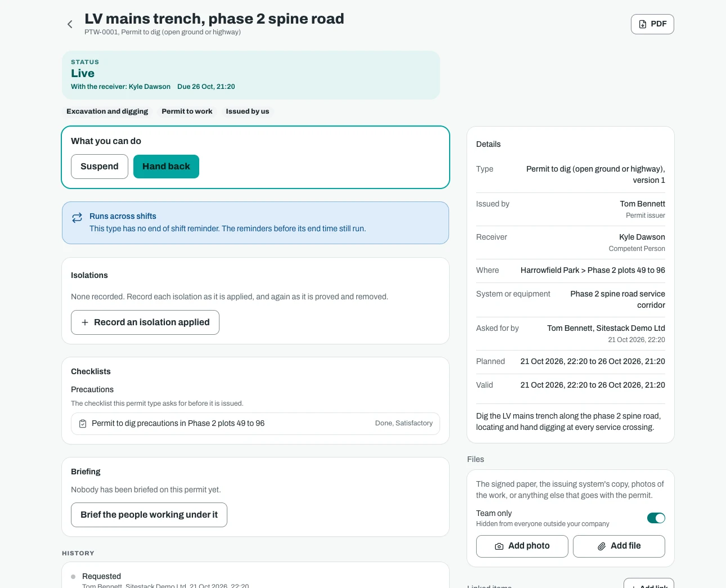726x588 pixels.
Task: Click the paperclip icon in Add file
Action: pos(602,546)
